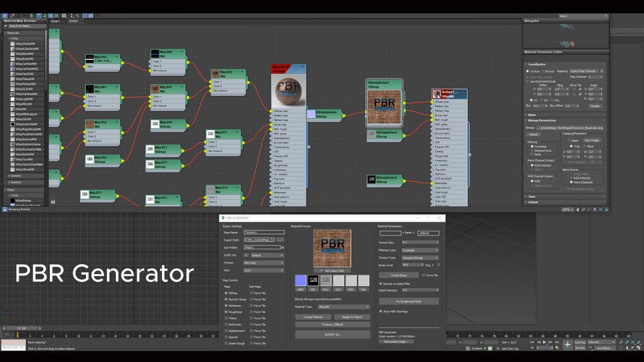Screen dimensions: 644x362
Task: Click the suffix set help question button
Action: tap(246, 255)
